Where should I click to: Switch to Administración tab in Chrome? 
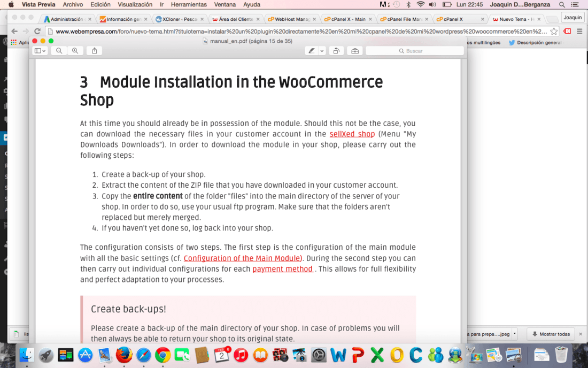click(x=67, y=19)
